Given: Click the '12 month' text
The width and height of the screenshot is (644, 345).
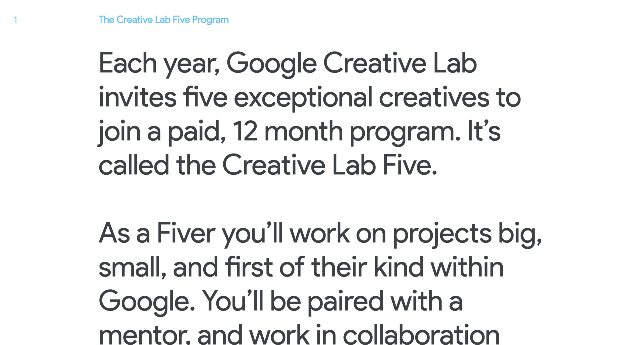Looking at the screenshot, I should pyautogui.click(x=287, y=131).
